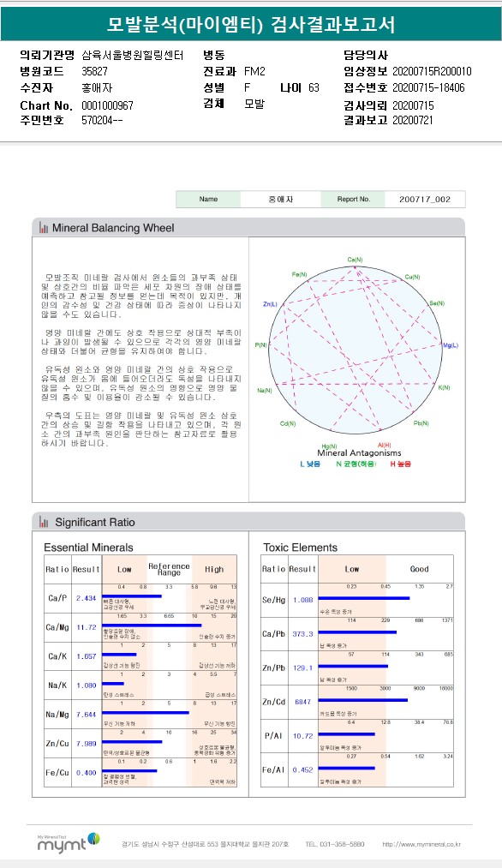Click the phone number TEL. 031-358-5680
The width and height of the screenshot is (502, 868).
pyautogui.click(x=335, y=844)
